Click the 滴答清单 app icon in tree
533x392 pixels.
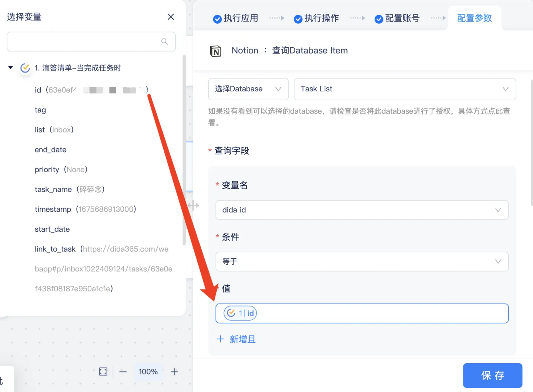pyautogui.click(x=25, y=68)
